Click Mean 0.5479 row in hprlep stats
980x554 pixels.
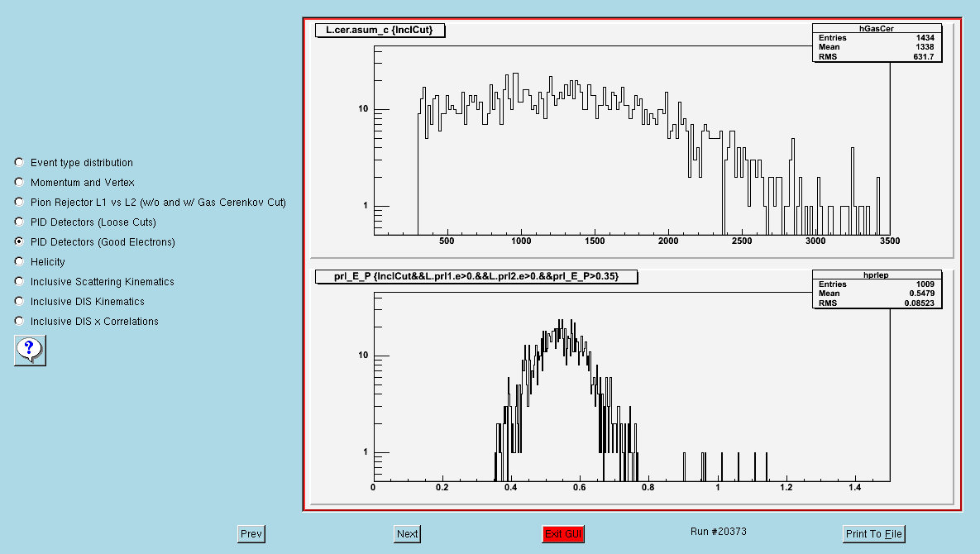click(877, 294)
